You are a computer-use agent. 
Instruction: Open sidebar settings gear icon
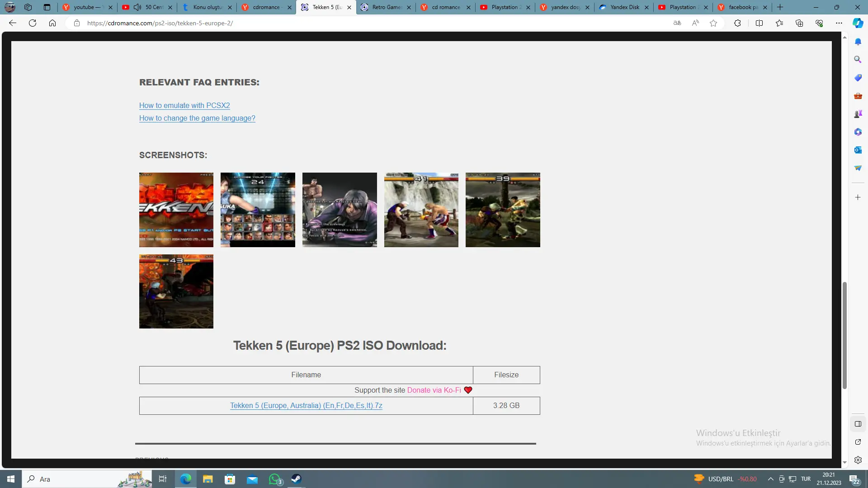coord(858,460)
